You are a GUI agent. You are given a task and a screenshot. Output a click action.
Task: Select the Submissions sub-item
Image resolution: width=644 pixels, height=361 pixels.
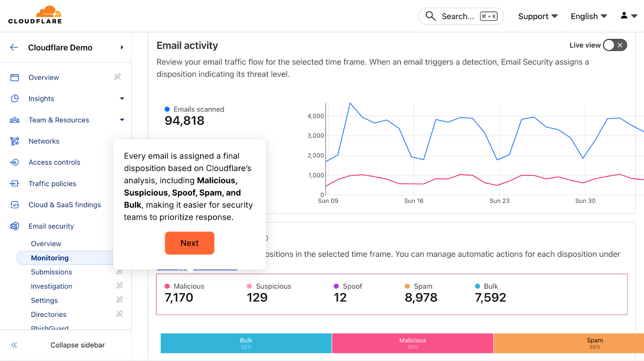pyautogui.click(x=52, y=272)
